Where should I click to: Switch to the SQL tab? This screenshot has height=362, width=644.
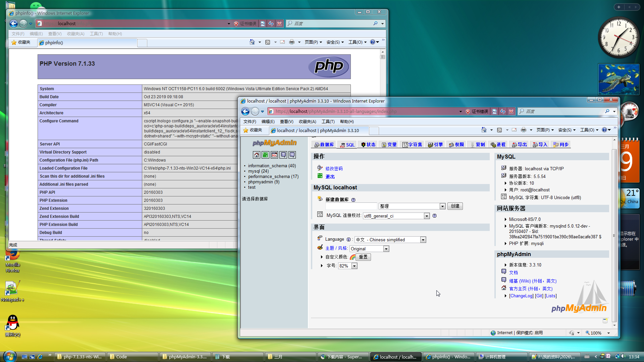347,145
